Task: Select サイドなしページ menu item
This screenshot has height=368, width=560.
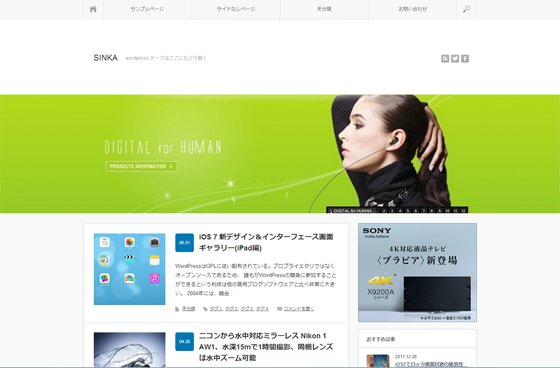Action: (236, 9)
